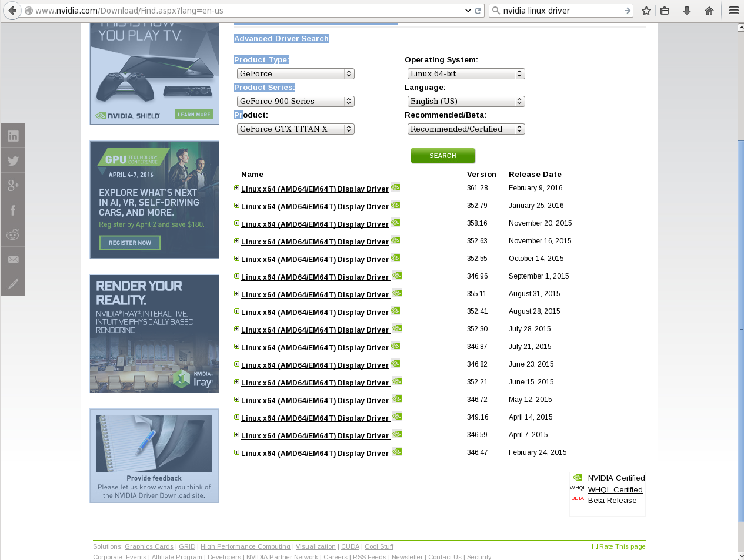The height and width of the screenshot is (560, 744).
Task: Expand details for driver version 349.16
Action: click(x=236, y=417)
